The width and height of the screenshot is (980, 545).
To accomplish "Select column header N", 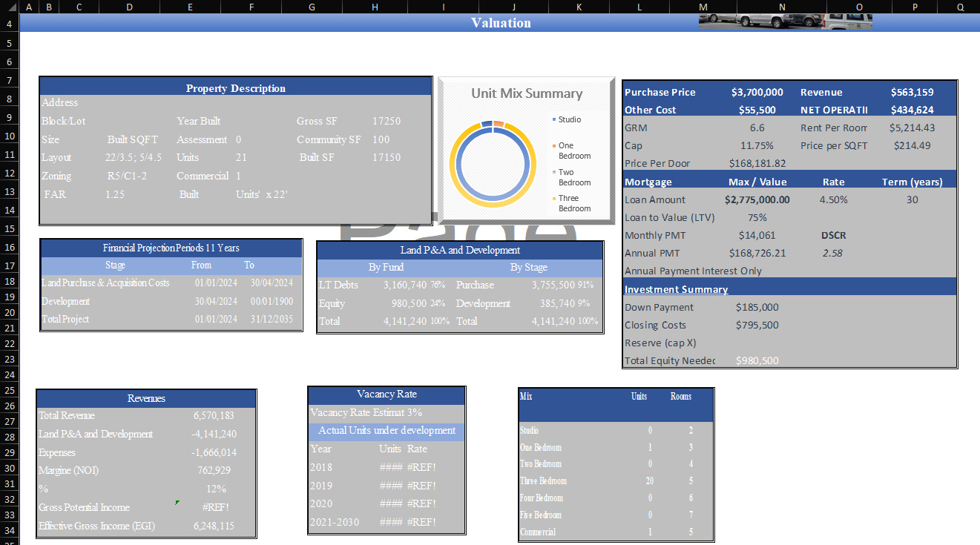I will pyautogui.click(x=782, y=7).
